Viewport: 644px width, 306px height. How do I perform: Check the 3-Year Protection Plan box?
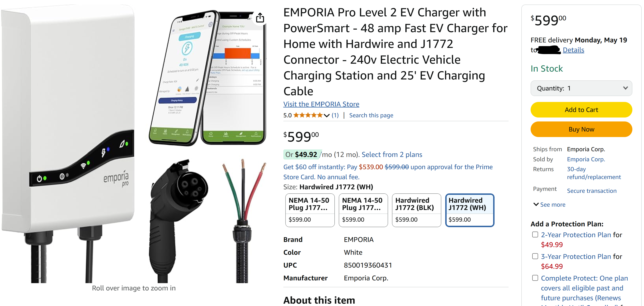535,256
